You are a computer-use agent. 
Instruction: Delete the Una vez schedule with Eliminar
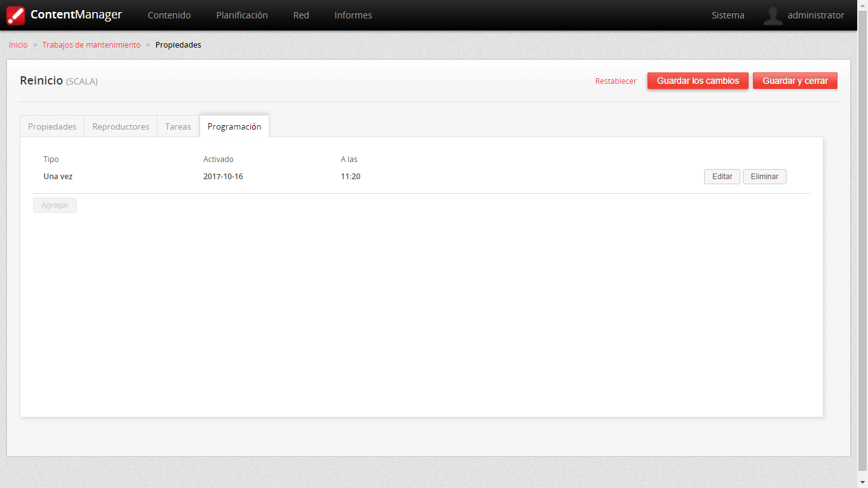click(764, 177)
